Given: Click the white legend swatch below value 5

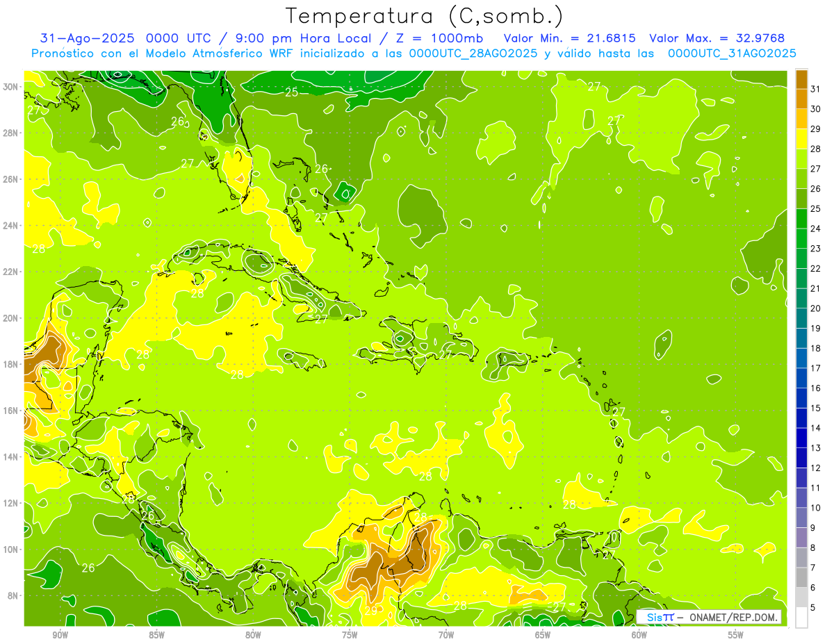Looking at the screenshot, I should pyautogui.click(x=802, y=617).
